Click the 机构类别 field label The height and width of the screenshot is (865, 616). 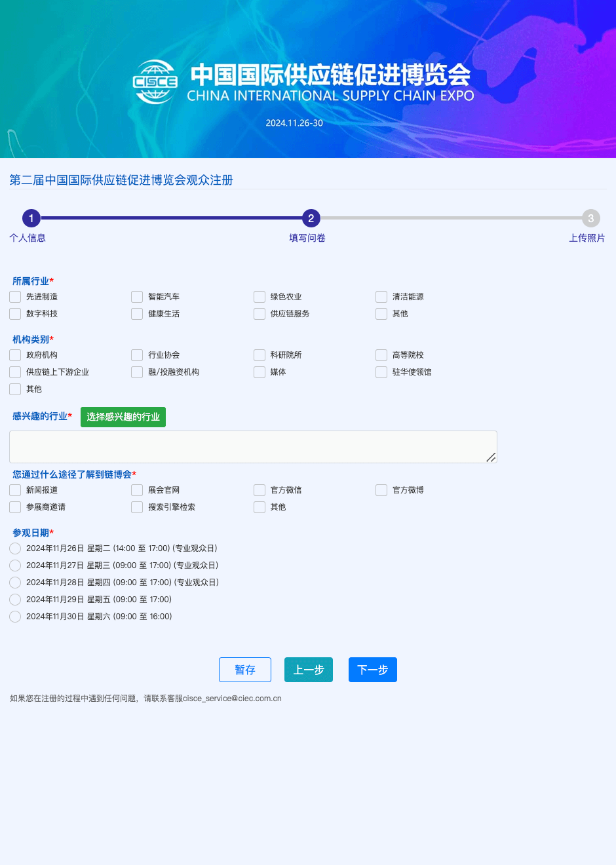(x=31, y=339)
